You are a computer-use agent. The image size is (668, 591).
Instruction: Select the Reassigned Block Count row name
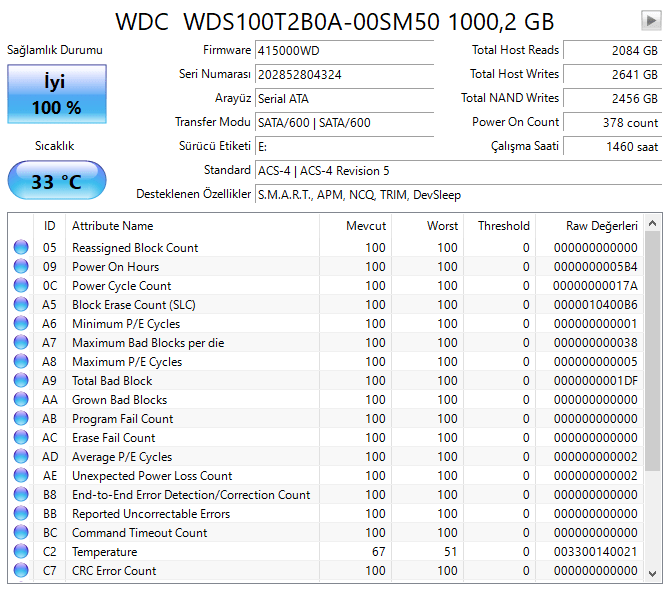pyautogui.click(x=135, y=248)
